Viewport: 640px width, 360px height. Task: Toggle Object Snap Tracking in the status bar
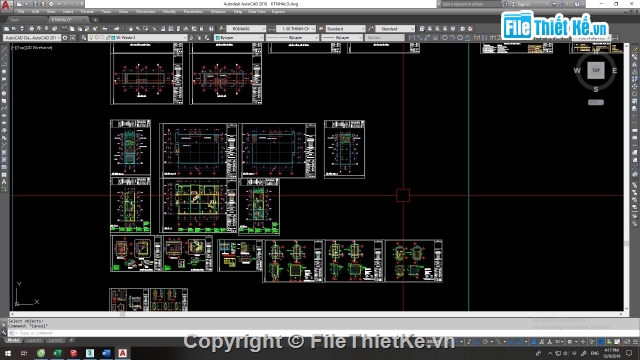coord(511,342)
